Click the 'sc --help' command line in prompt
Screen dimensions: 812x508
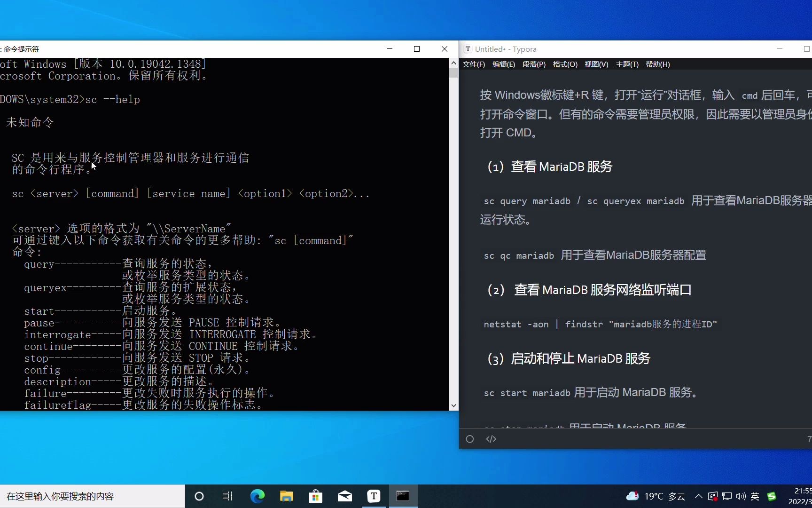click(x=70, y=100)
